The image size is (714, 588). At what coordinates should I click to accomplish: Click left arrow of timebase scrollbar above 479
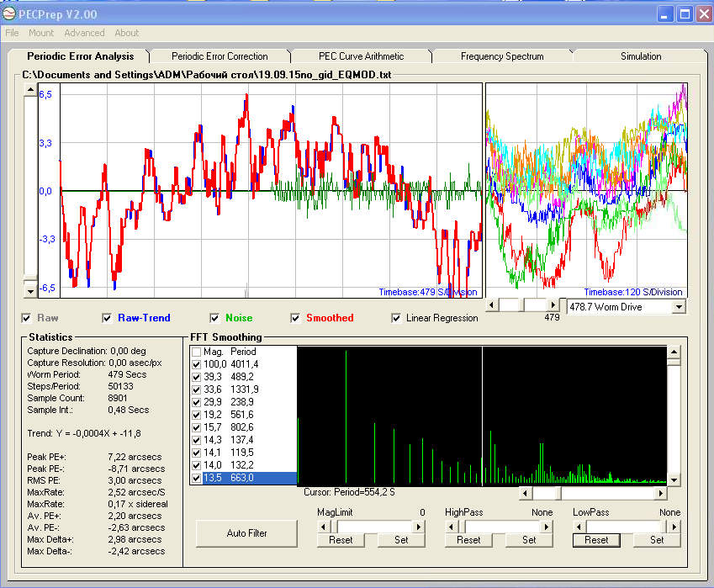pos(492,305)
